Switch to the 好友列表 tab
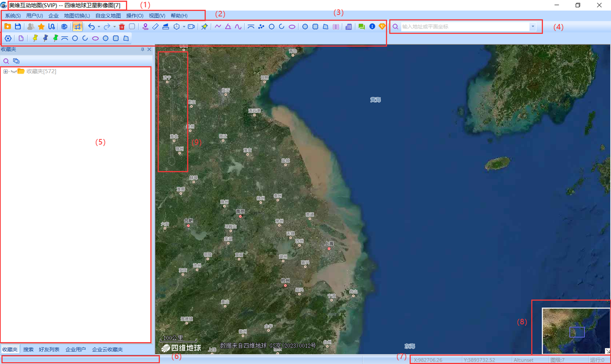This screenshot has width=611, height=364. tap(49, 350)
